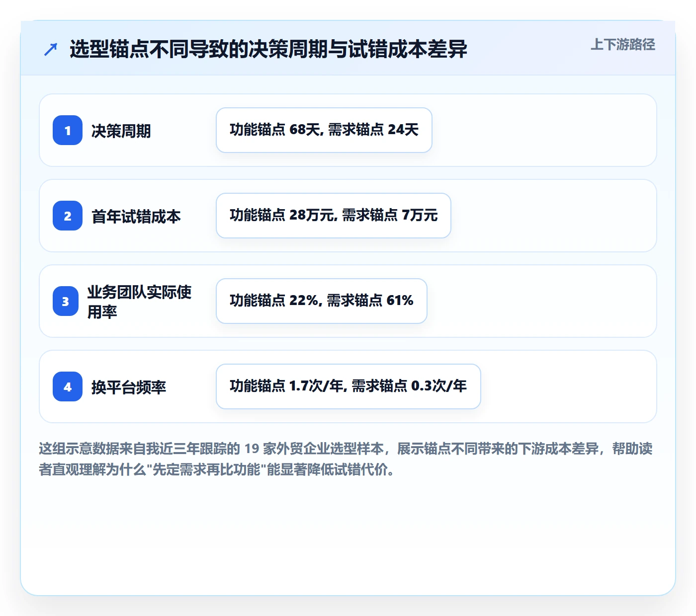Click the value box 功能锚点 68天, 需求锚点 24天
This screenshot has width=696, height=616.
324,130
